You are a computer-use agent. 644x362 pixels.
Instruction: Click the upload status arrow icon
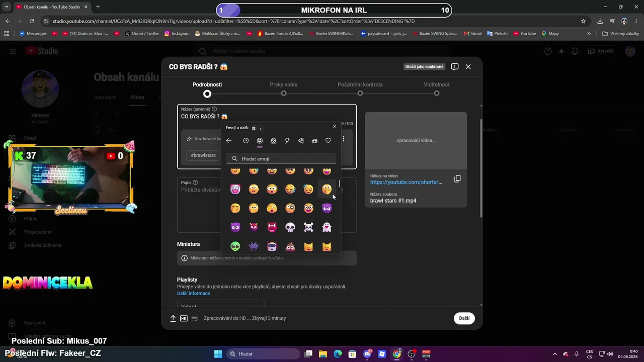click(x=173, y=318)
